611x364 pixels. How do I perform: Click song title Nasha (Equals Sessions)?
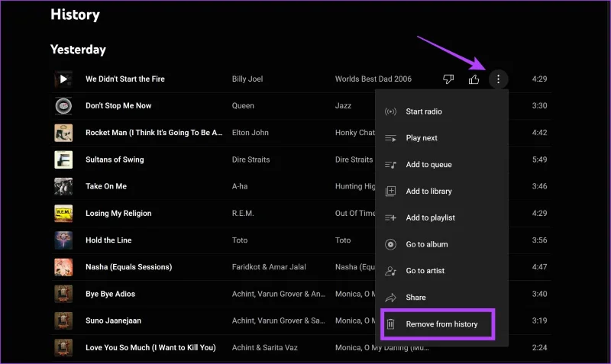pyautogui.click(x=128, y=267)
